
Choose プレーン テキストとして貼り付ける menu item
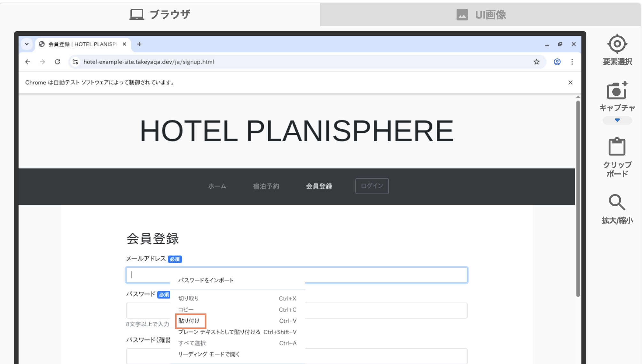coord(238,332)
